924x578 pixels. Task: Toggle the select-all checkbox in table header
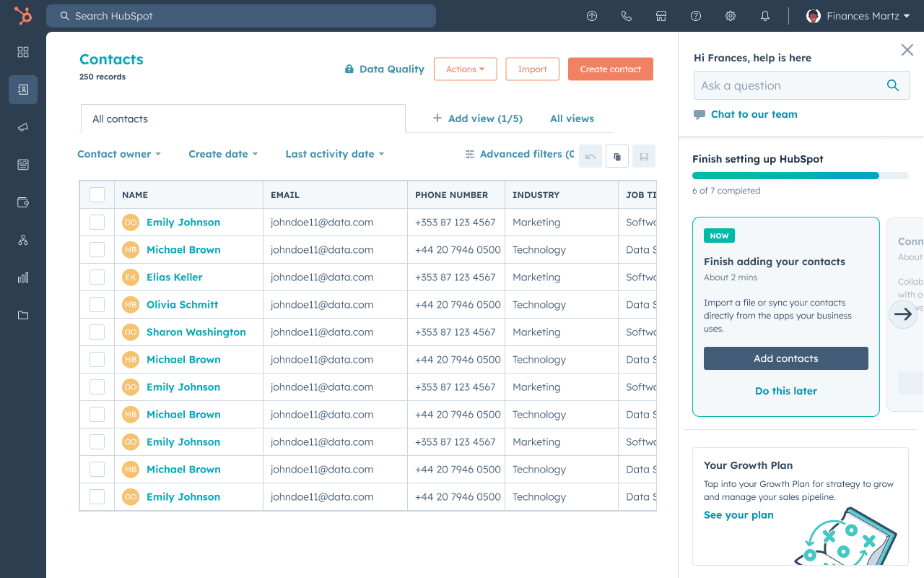(x=97, y=195)
